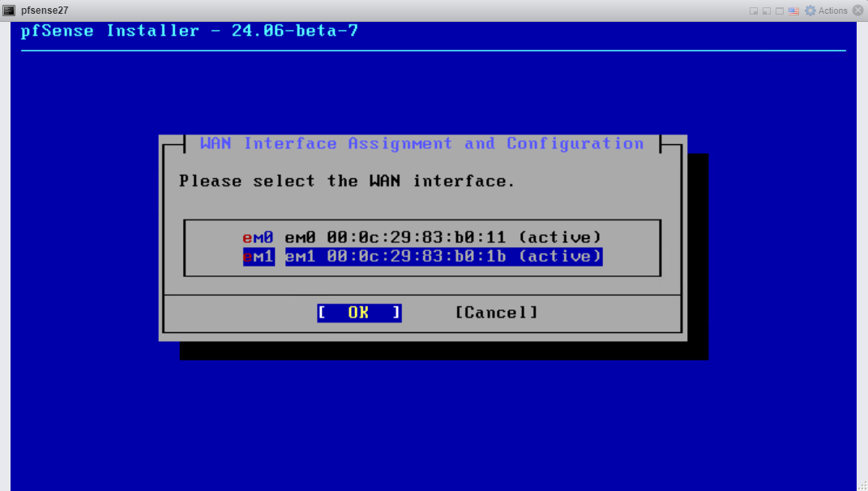Select the highlighted em1 interface row
Screen dimensions: 868x491
(x=421, y=256)
